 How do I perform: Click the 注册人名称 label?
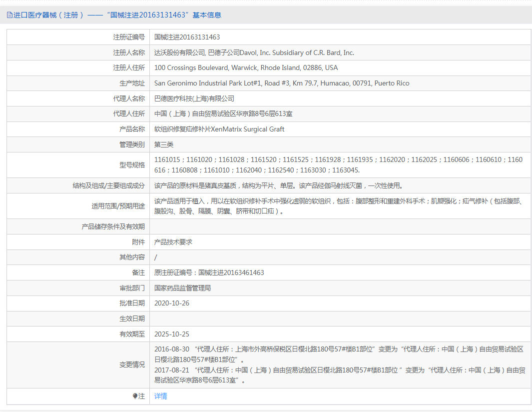(x=129, y=52)
